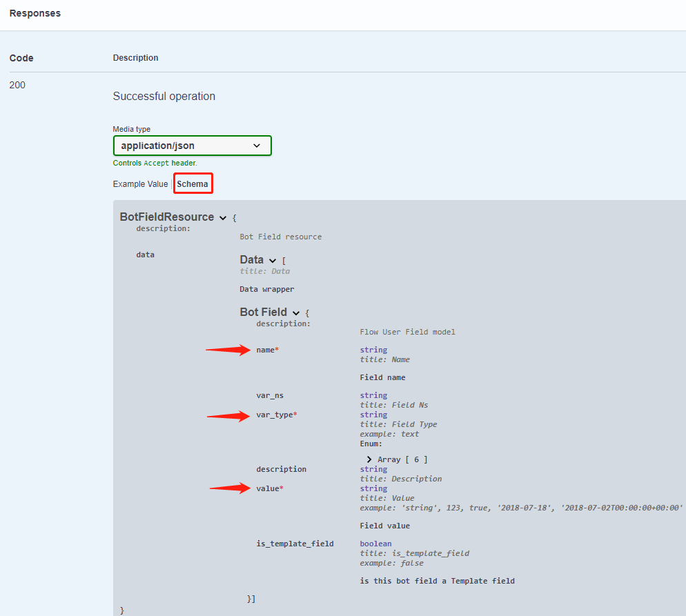Screen dimensions: 686x616
Task: Select the Schema tab
Action: [193, 184]
